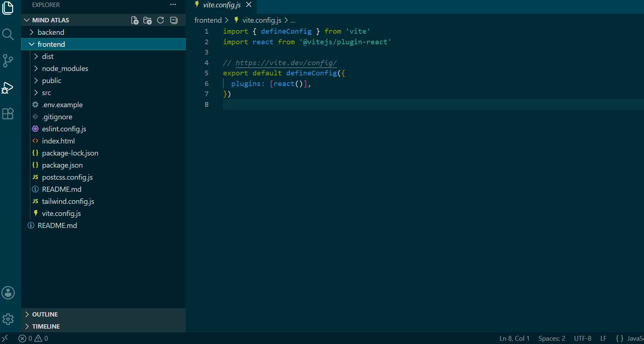644x344 pixels.
Task: Select vite.config.js in the file tree
Action: tap(103, 213)
